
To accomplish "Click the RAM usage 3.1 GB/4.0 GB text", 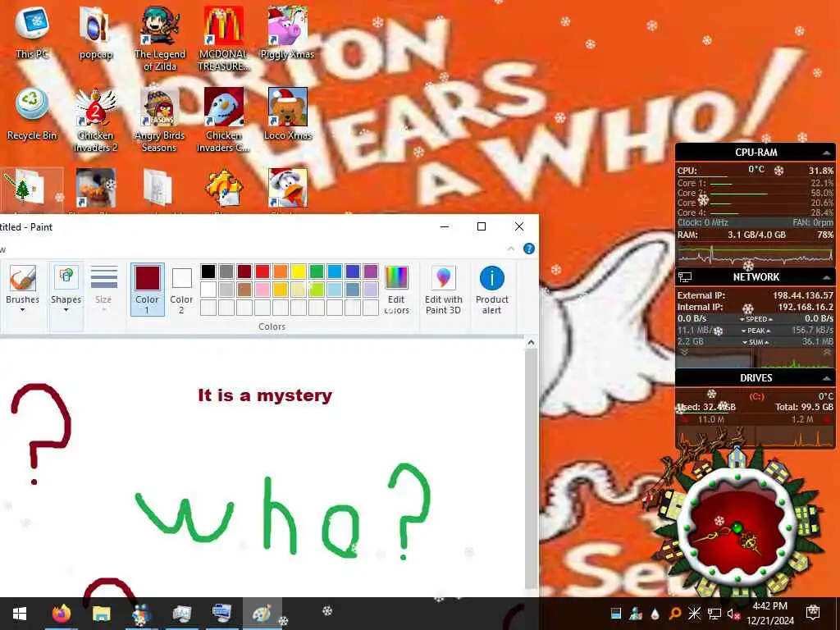I will click(x=756, y=235).
